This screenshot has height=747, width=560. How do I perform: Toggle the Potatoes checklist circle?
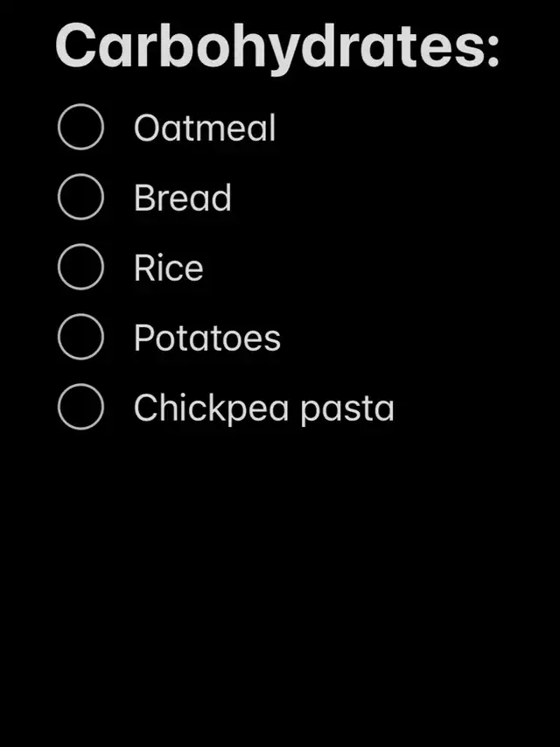(x=80, y=338)
